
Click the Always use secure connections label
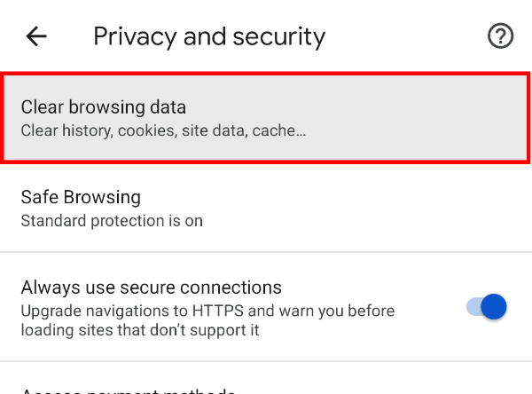tap(151, 288)
